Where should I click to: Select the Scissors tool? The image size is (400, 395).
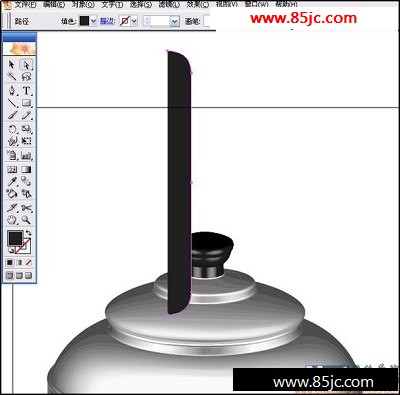[x=26, y=208]
